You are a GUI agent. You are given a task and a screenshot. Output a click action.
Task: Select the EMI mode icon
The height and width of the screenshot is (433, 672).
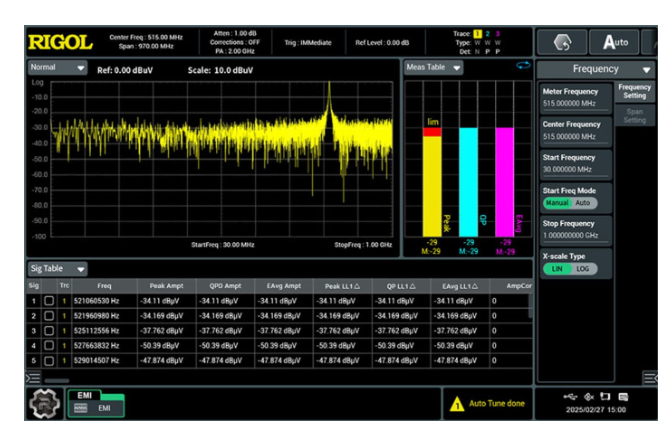pos(96,403)
